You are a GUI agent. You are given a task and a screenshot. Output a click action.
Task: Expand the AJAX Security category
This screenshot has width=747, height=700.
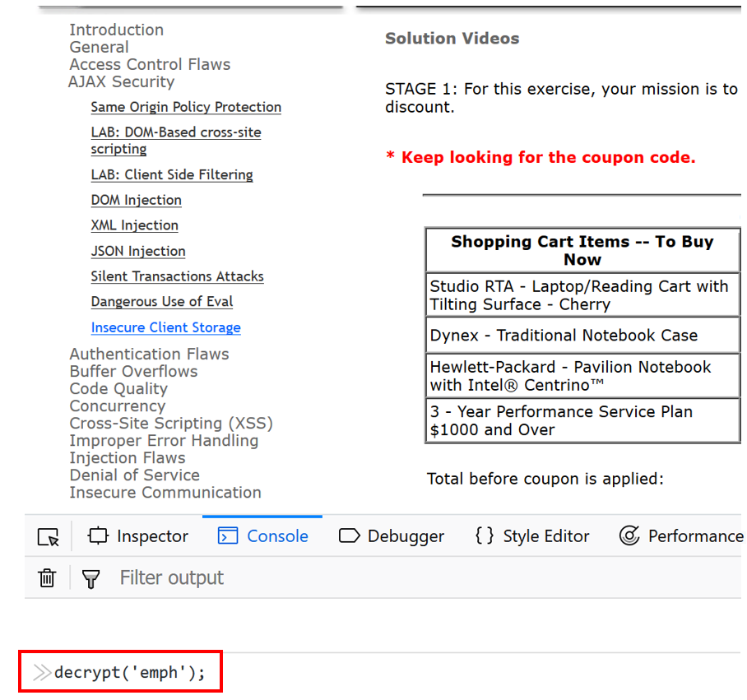tap(121, 81)
